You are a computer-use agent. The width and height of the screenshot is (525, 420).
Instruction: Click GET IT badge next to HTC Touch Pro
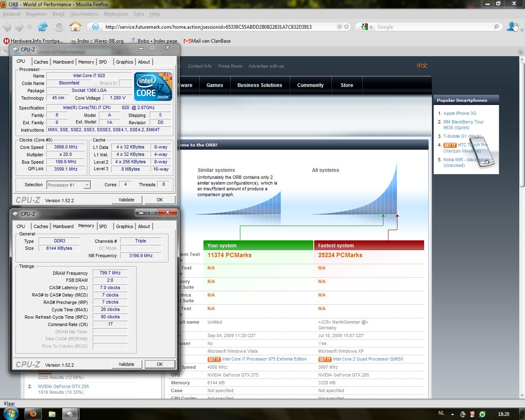(x=450, y=145)
